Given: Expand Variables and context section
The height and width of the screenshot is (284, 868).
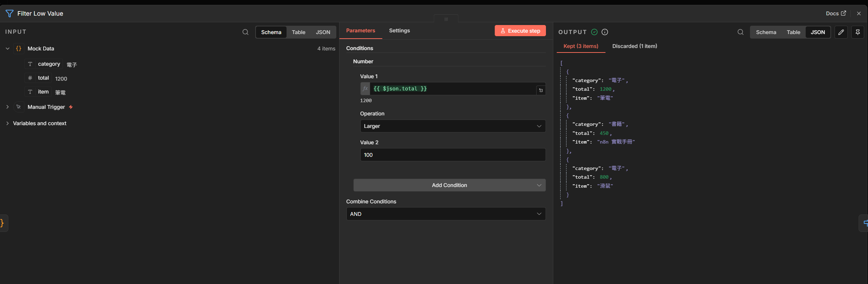Looking at the screenshot, I should (7, 123).
